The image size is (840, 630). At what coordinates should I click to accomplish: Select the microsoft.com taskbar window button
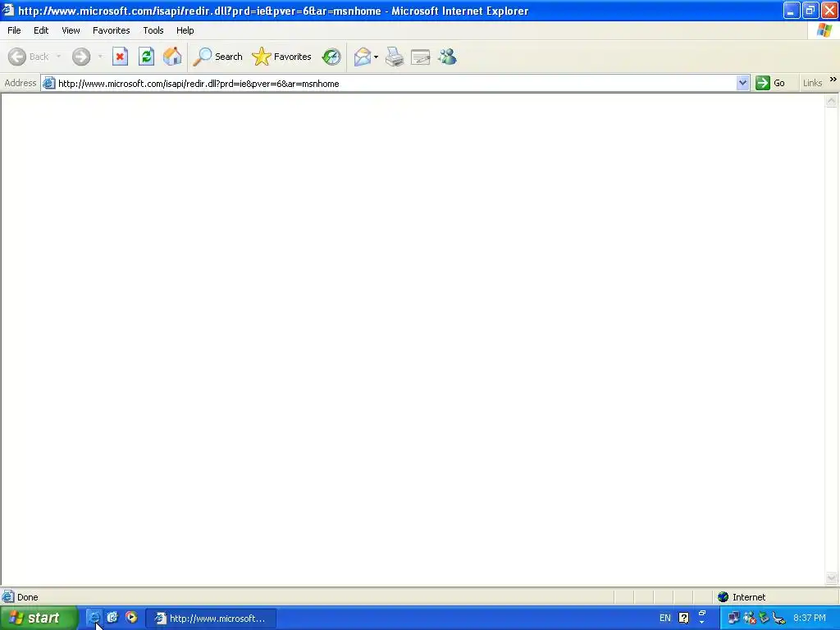(x=211, y=619)
